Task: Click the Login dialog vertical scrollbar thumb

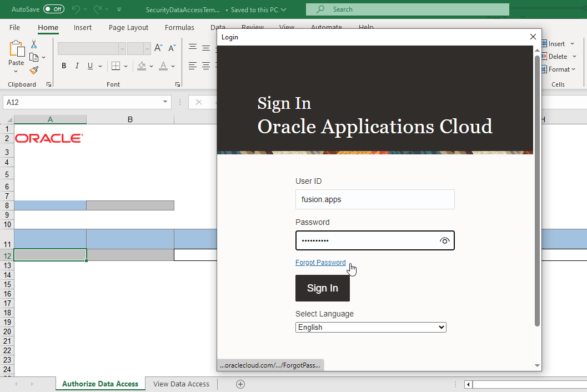Action: point(537,191)
